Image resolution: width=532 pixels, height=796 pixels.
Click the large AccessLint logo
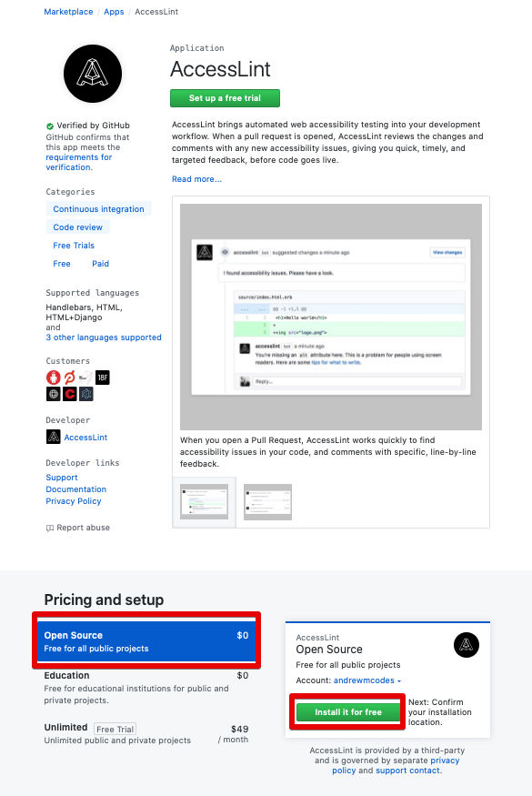[x=93, y=74]
